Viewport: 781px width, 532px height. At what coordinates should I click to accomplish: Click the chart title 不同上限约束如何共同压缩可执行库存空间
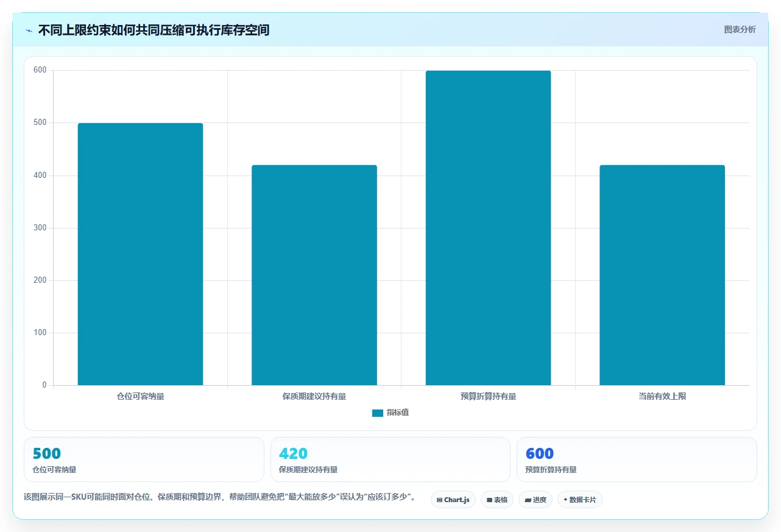coord(154,30)
